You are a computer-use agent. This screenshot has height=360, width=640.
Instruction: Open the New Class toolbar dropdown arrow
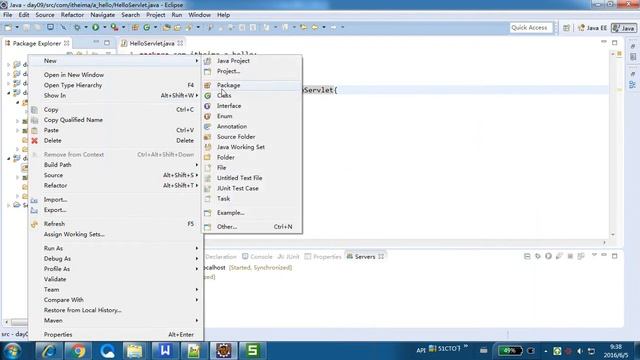click(x=155, y=27)
